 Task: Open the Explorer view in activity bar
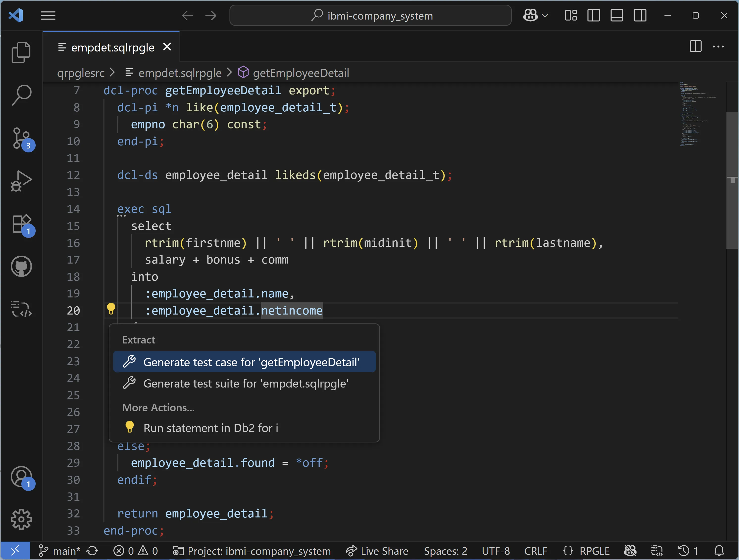pos(21,52)
